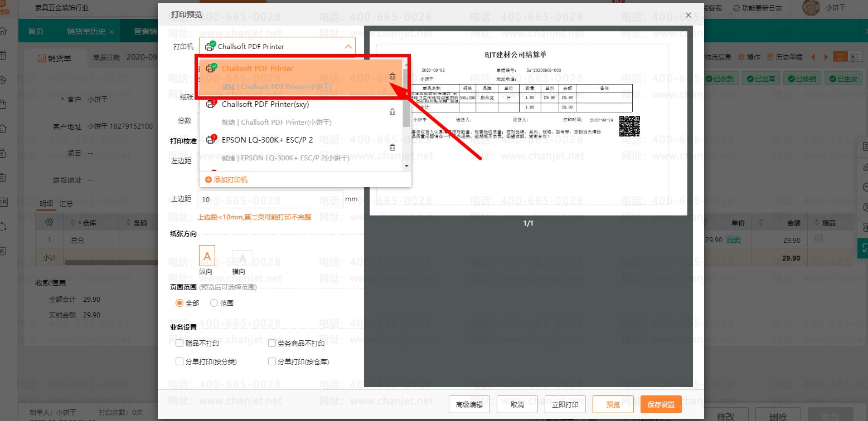The height and width of the screenshot is (421, 868).
Task: Enable 赠品不打印 checkbox
Action: pos(180,344)
